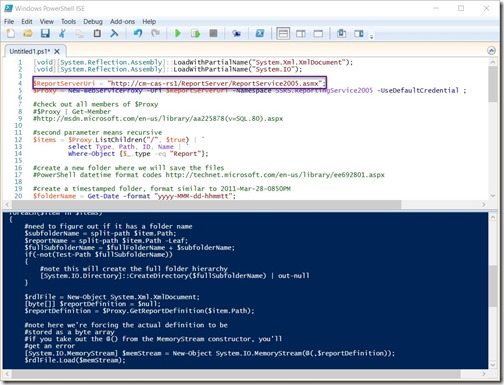Create a new script file

click(x=11, y=33)
